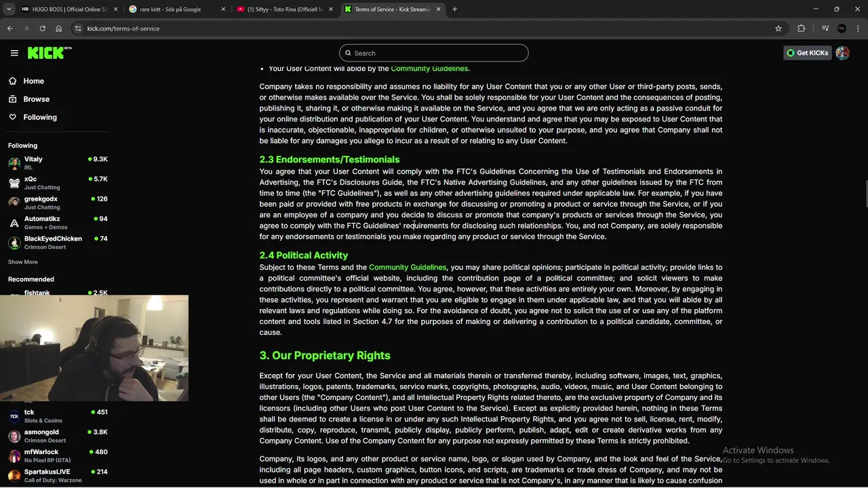Open xQc's channel in Following

tap(57, 183)
